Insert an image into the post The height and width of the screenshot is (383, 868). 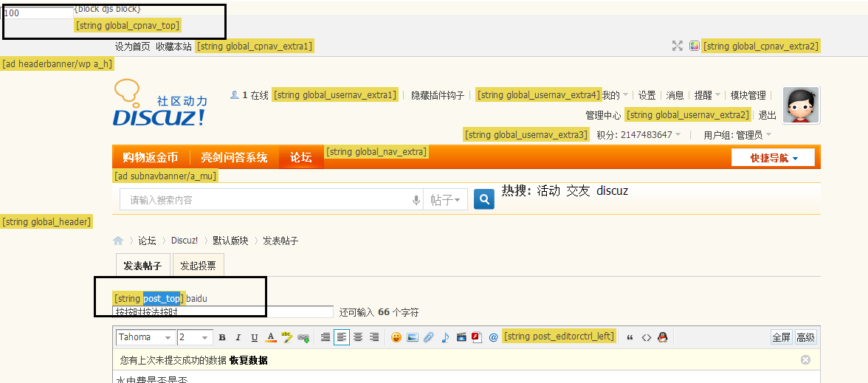coord(413,337)
